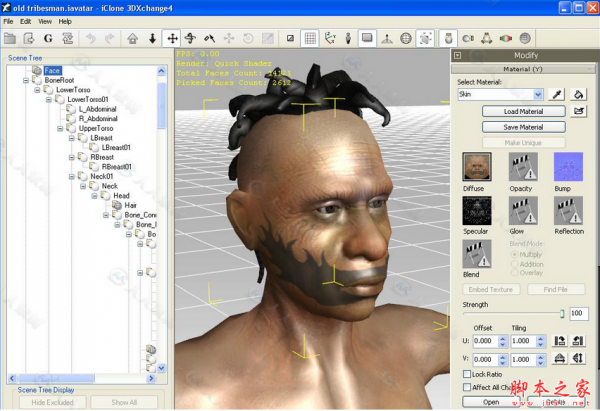Click the paint bucket icon beside eyedropper
The height and width of the screenshot is (411, 600).
pos(578,94)
